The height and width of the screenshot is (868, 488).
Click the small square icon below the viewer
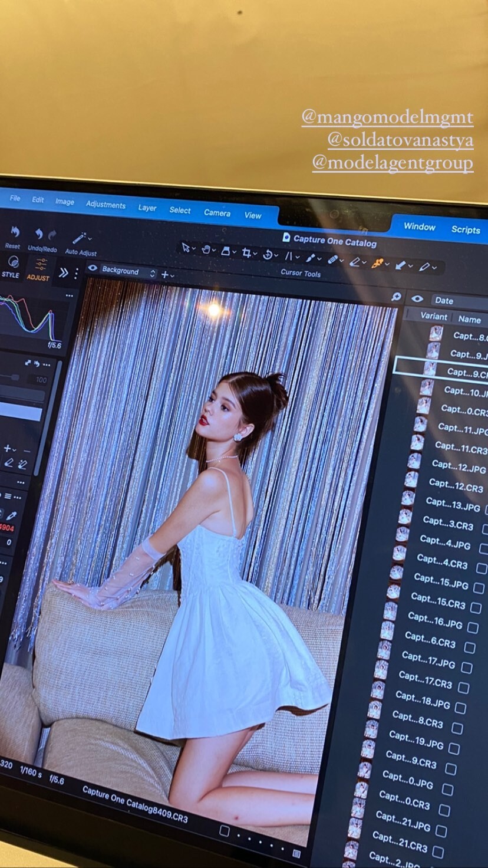[224, 830]
